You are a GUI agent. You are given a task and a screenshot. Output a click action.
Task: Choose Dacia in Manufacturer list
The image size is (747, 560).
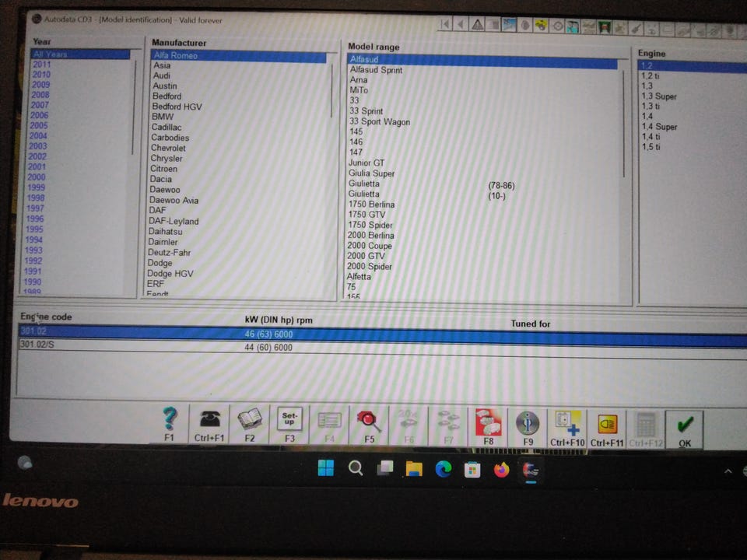pyautogui.click(x=160, y=180)
